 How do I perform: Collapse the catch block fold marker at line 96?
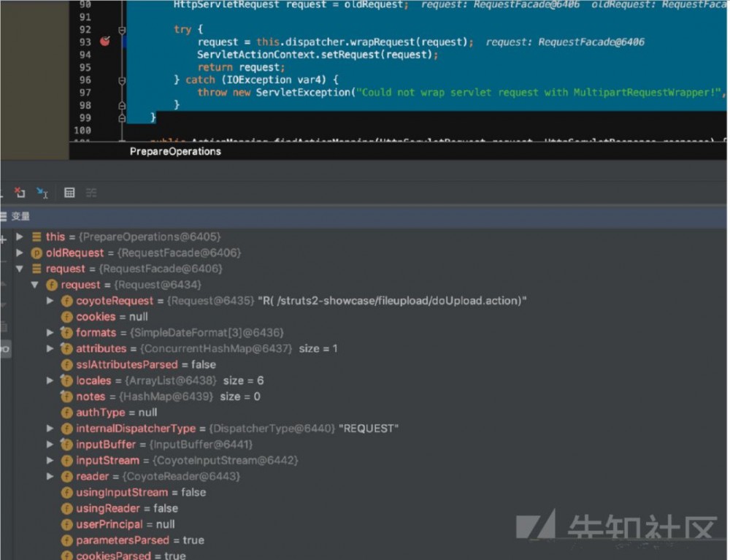coord(122,80)
